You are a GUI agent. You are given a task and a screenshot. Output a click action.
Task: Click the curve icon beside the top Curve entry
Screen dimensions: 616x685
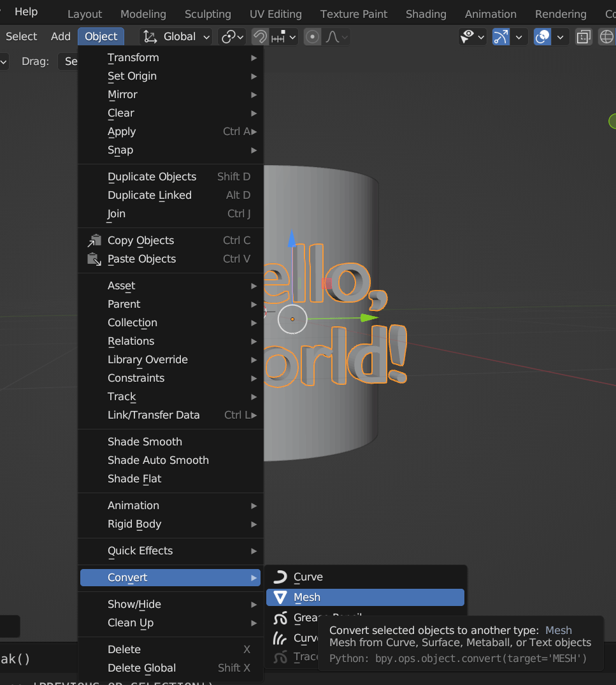[x=280, y=577]
